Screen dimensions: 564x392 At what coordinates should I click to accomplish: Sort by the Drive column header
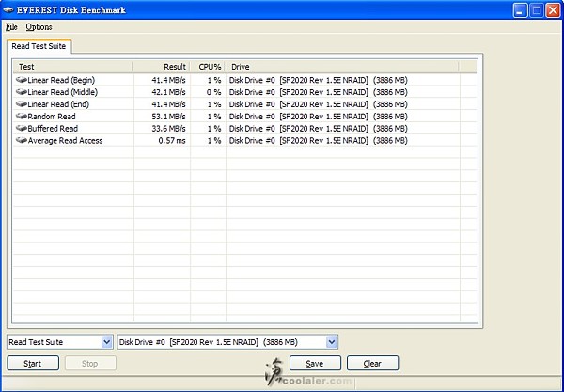point(342,67)
